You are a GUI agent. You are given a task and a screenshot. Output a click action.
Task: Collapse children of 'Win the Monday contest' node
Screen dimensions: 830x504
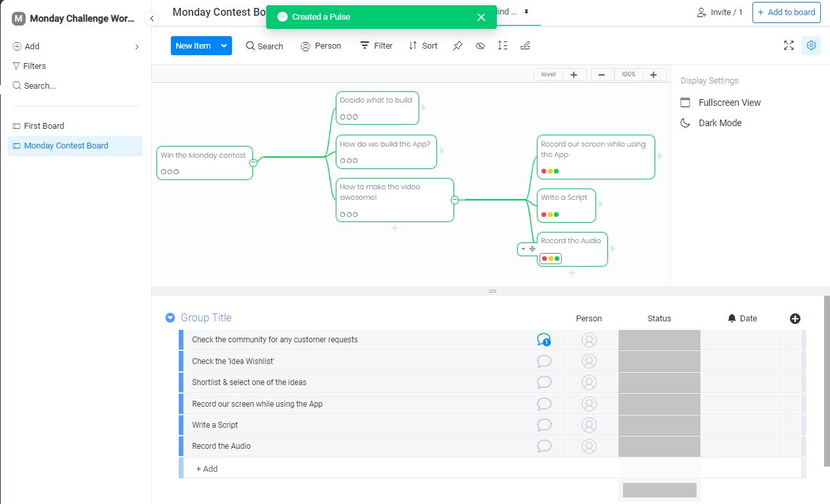coord(253,162)
